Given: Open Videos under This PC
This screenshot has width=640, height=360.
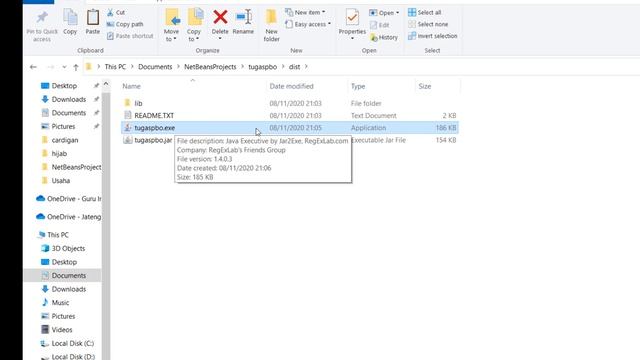Looking at the screenshot, I should tap(62, 329).
